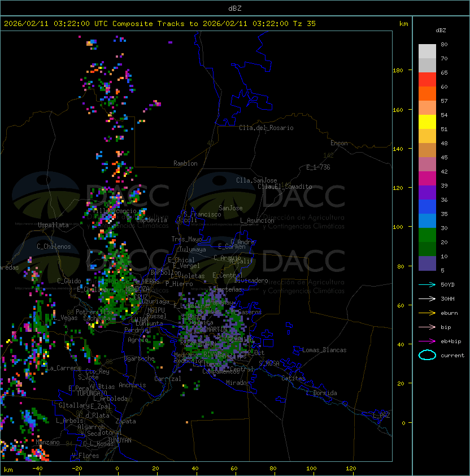The image size is (470, 476).
Task: Click the Manzano place label
Action: pyautogui.click(x=47, y=442)
